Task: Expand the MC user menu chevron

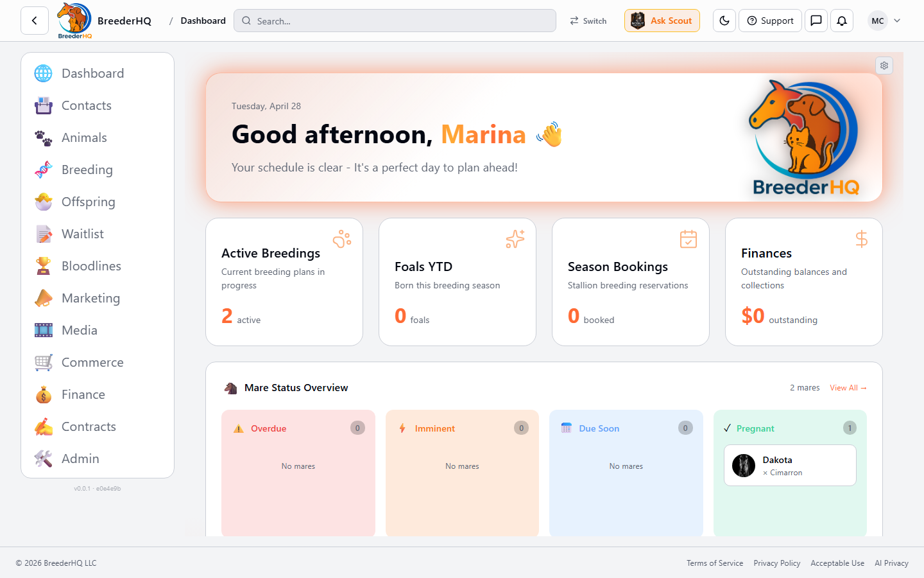Action: [x=897, y=21]
